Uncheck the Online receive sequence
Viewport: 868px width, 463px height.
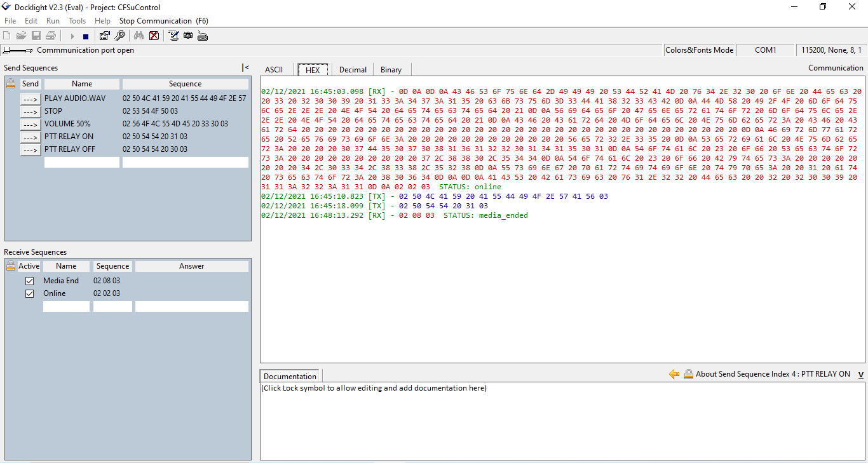(x=29, y=293)
